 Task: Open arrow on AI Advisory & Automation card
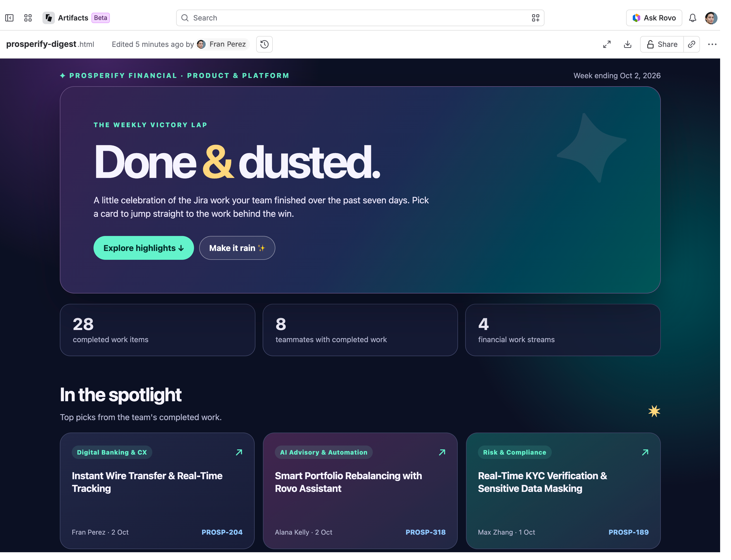442,452
